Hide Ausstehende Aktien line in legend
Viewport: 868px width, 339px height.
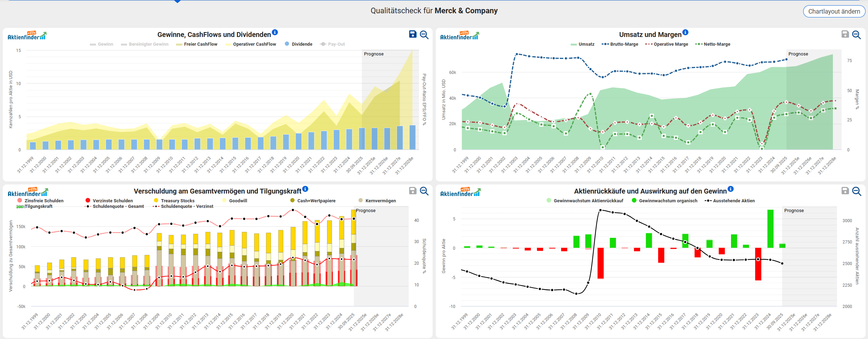tap(730, 201)
